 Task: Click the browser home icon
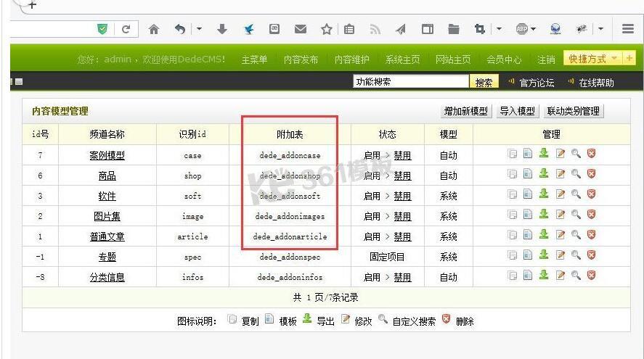pyautogui.click(x=154, y=29)
